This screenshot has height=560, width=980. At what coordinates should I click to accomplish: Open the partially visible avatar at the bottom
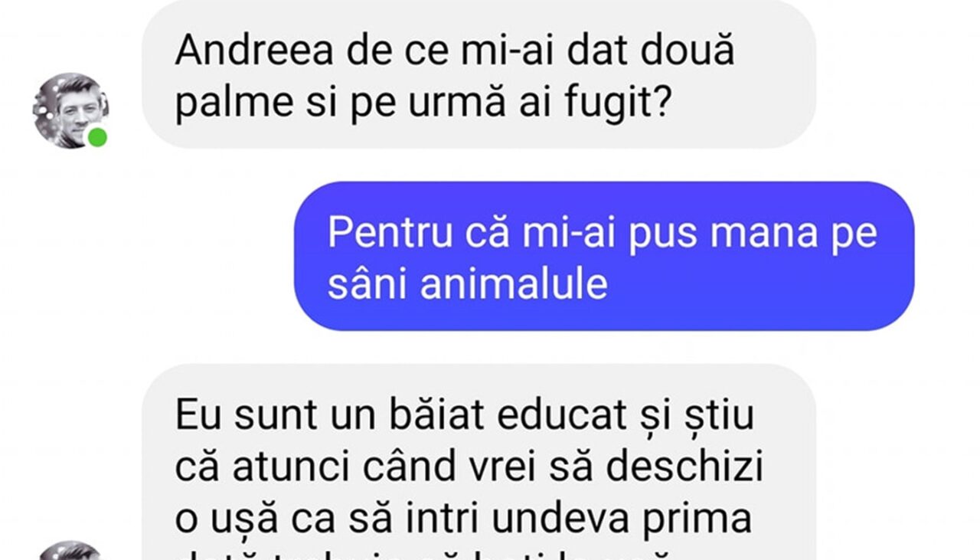[x=70, y=551]
